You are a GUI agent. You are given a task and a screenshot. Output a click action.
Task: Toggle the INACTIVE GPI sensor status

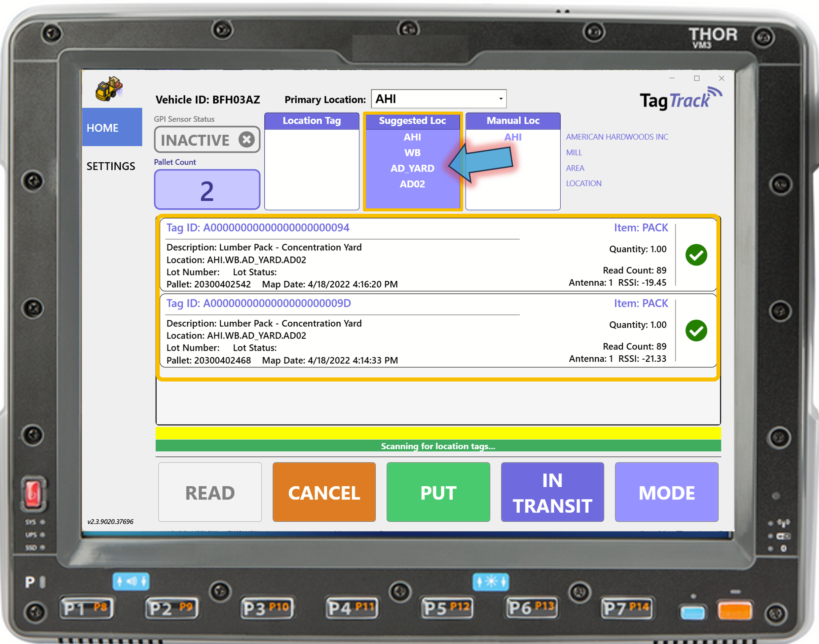point(196,140)
